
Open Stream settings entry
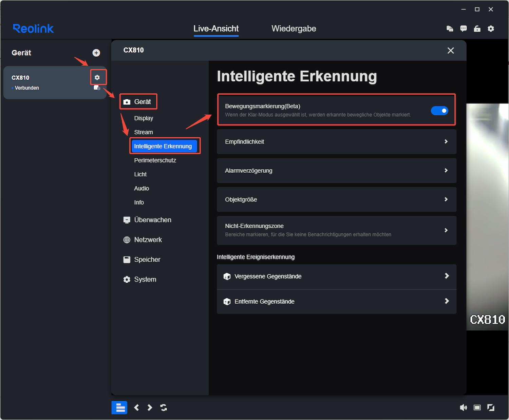(144, 132)
